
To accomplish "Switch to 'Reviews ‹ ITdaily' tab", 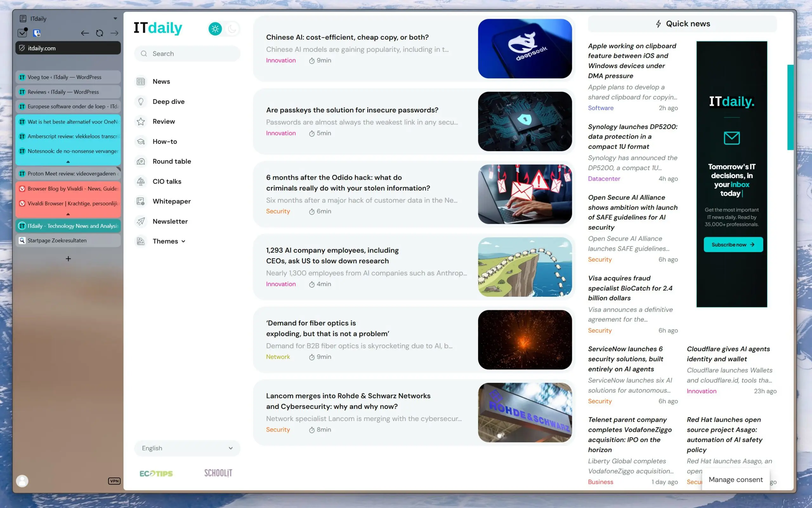I will tap(68, 92).
